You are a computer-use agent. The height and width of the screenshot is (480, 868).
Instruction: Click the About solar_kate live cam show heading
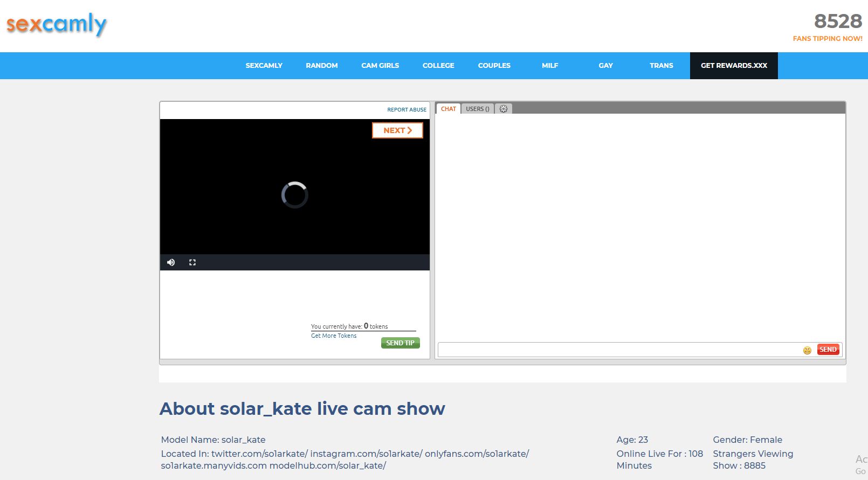point(302,409)
